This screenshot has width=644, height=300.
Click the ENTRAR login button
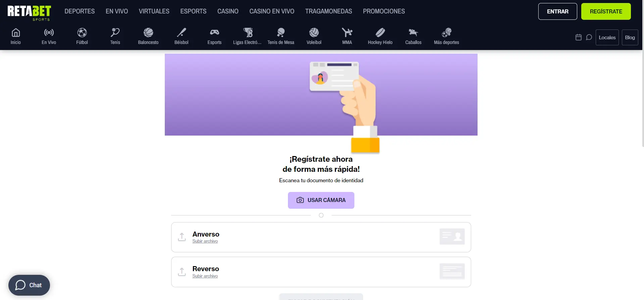557,11
